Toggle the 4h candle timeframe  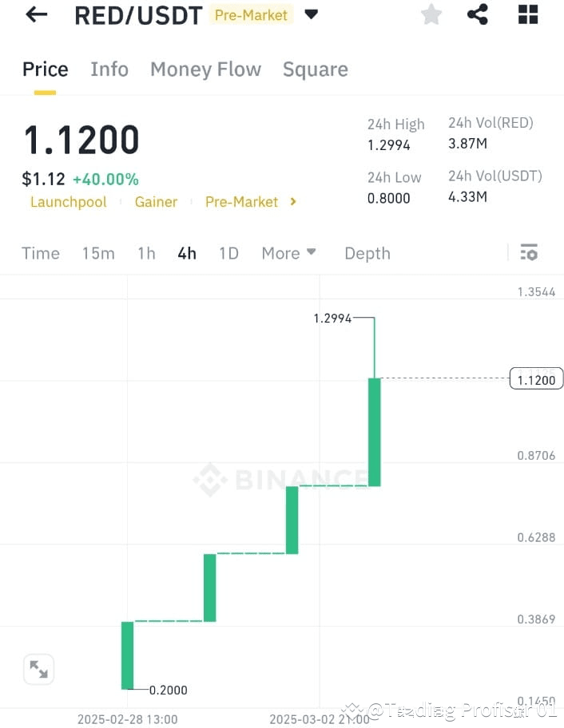click(186, 252)
